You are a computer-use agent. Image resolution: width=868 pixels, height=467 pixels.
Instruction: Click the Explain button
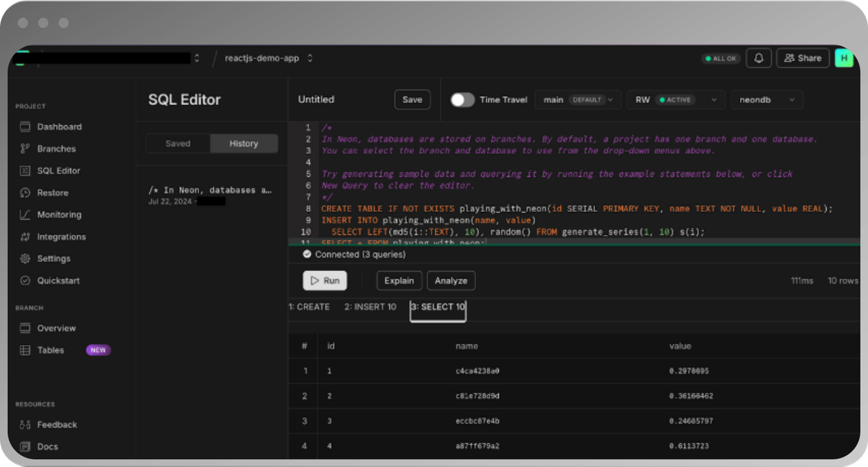click(x=400, y=281)
